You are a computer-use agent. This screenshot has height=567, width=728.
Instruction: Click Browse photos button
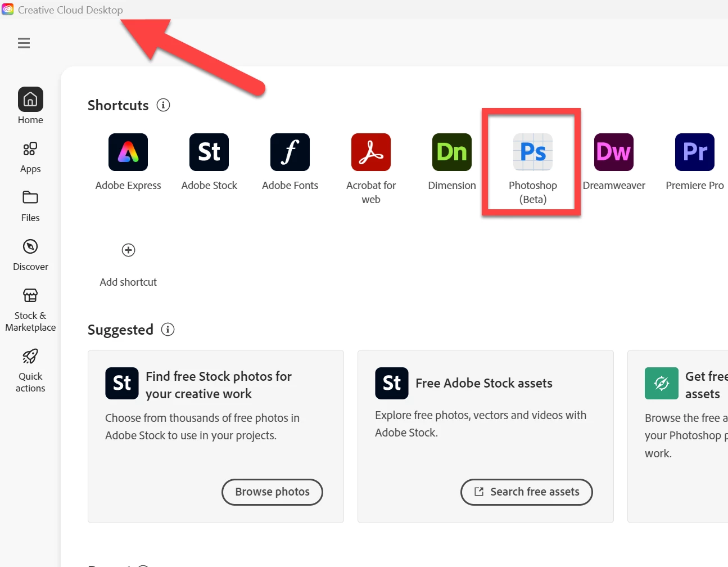272,492
